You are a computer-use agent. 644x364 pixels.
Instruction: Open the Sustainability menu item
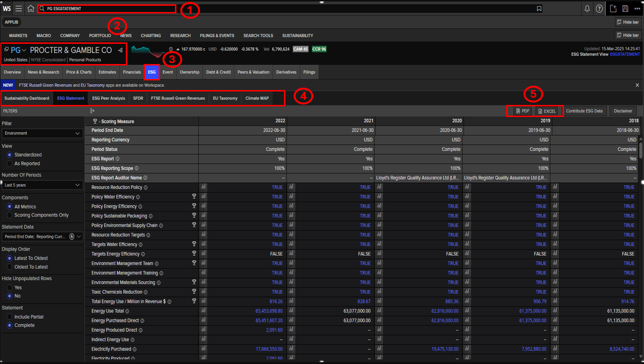[297, 36]
